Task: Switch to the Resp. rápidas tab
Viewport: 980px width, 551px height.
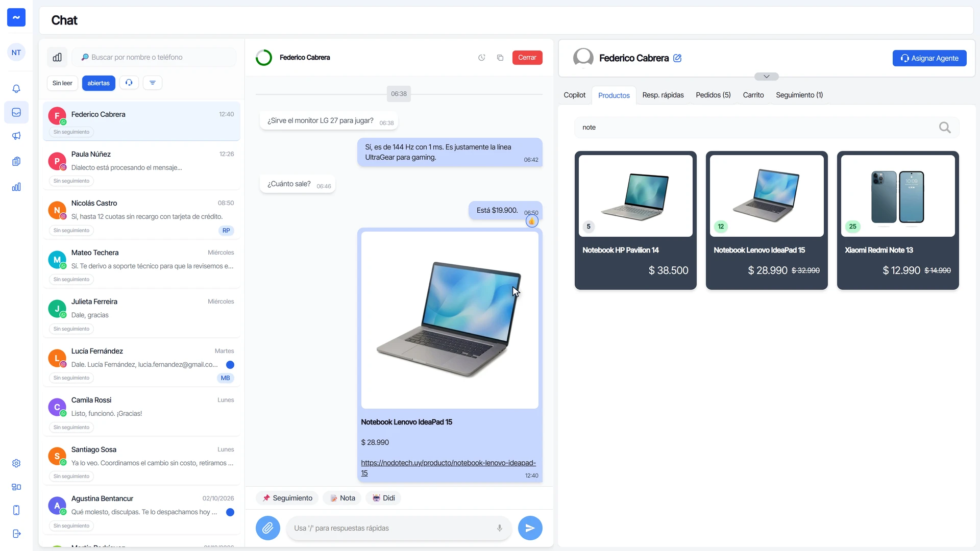Action: (663, 95)
